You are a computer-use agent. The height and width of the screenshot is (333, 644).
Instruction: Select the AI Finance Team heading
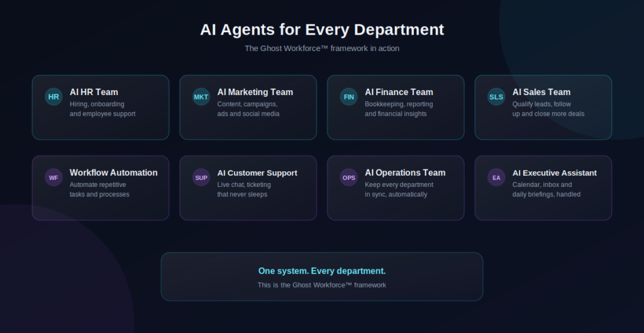399,92
